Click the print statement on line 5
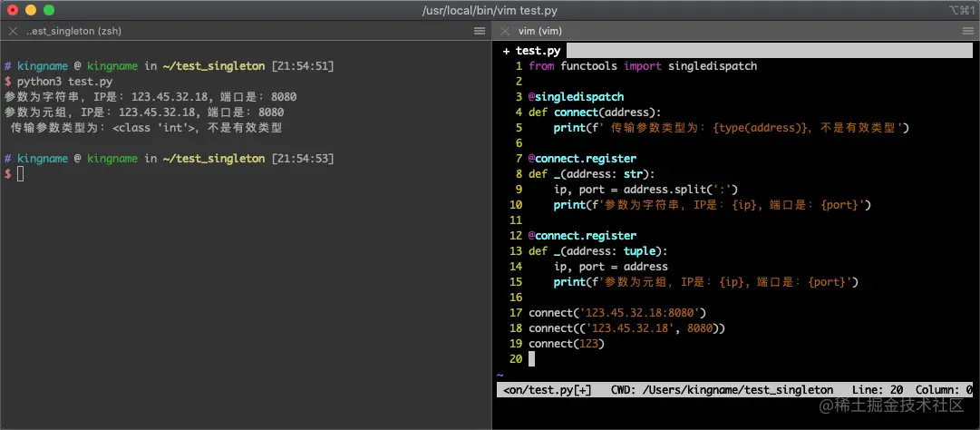This screenshot has height=430, width=980. 731,128
